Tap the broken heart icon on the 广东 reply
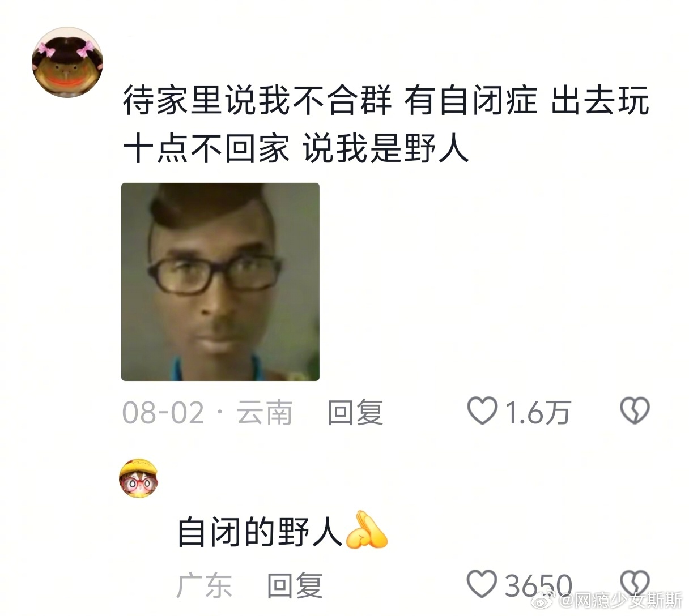The height and width of the screenshot is (616, 689). pyautogui.click(x=635, y=584)
